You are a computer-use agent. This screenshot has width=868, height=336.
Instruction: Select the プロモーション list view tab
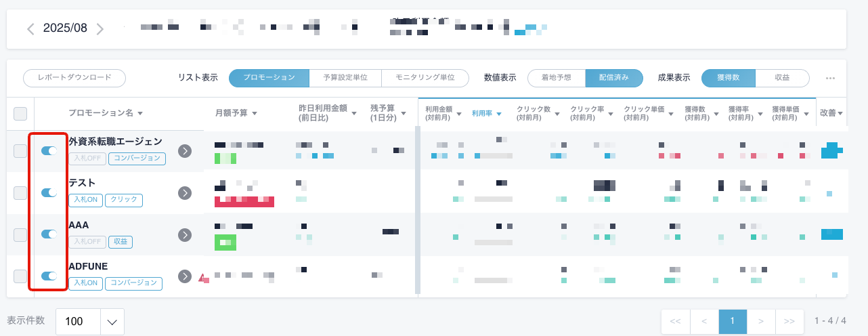(269, 78)
